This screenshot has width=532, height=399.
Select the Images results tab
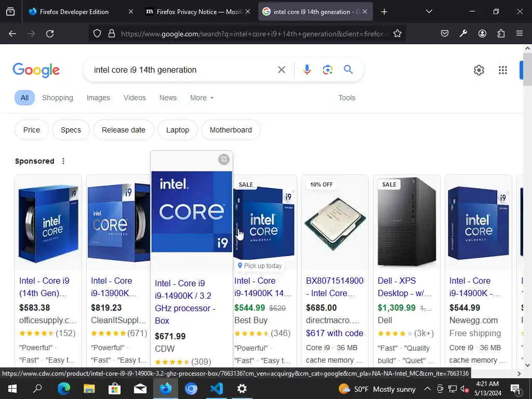(98, 98)
